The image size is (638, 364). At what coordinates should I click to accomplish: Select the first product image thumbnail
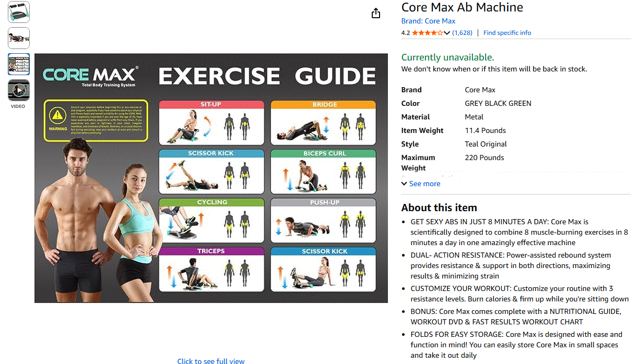(x=19, y=12)
